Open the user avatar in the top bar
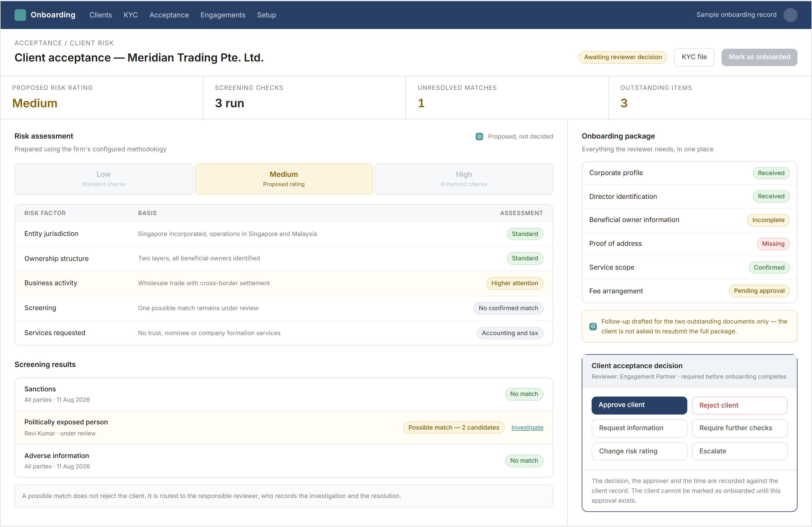Image resolution: width=812 pixels, height=527 pixels. (790, 15)
